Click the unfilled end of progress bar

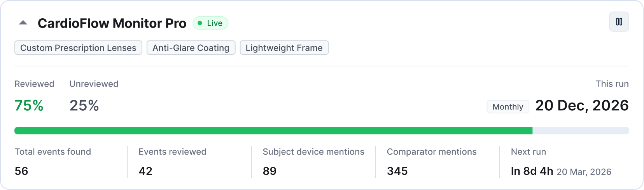[x=581, y=131]
